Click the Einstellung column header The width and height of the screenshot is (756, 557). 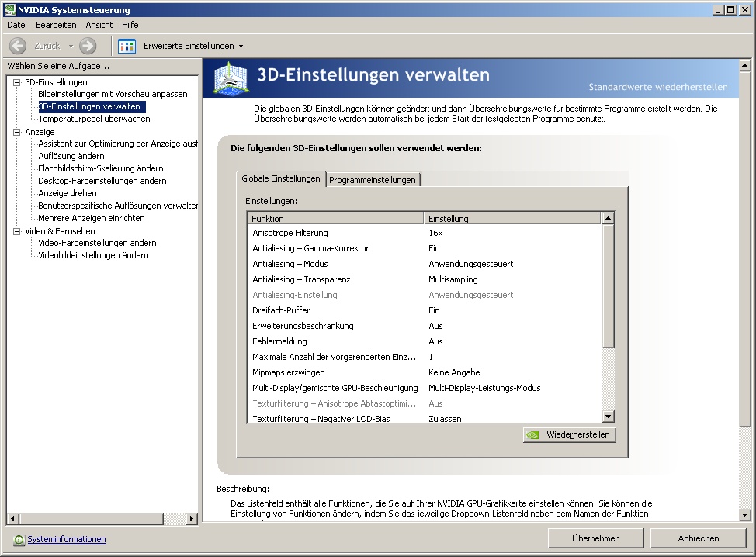512,218
